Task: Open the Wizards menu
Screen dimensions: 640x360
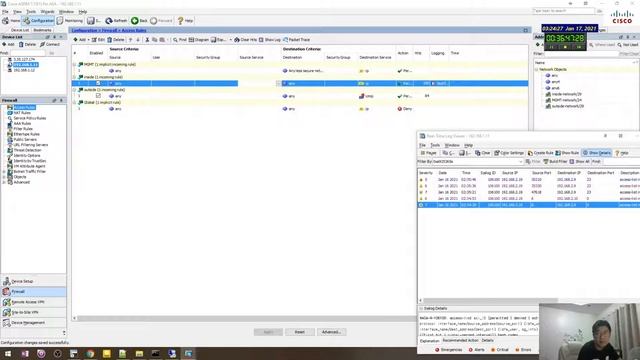Action: [47, 12]
